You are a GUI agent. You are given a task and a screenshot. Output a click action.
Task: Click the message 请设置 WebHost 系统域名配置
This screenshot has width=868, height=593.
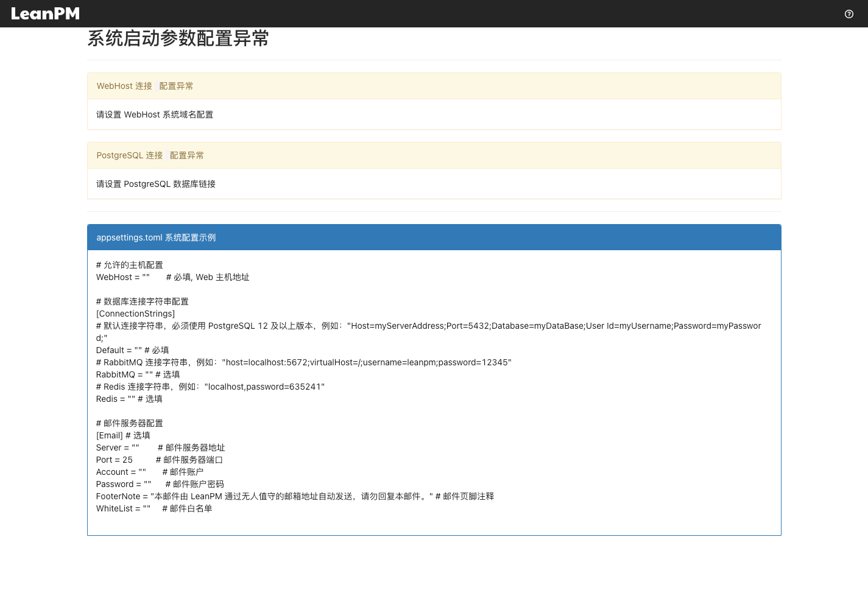(155, 114)
